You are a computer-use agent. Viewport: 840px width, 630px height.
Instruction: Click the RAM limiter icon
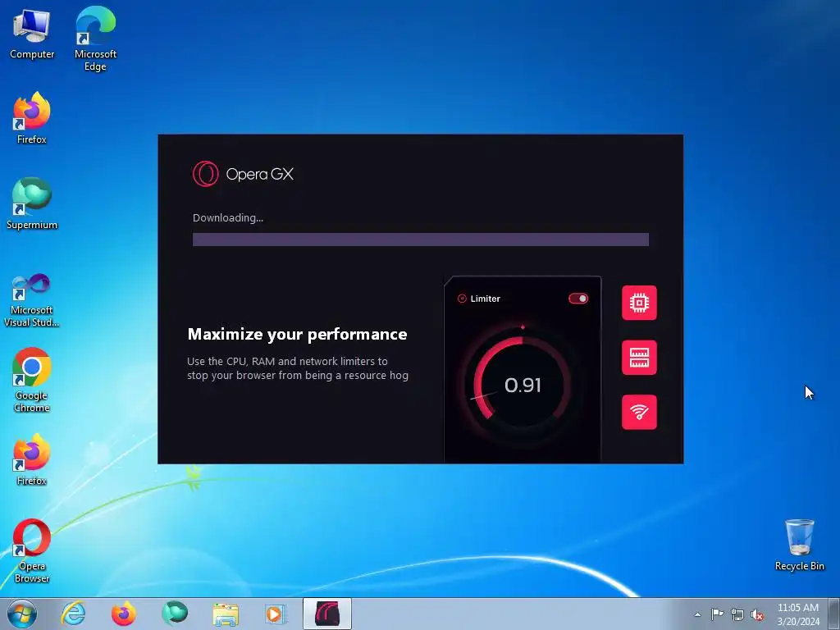tap(639, 358)
